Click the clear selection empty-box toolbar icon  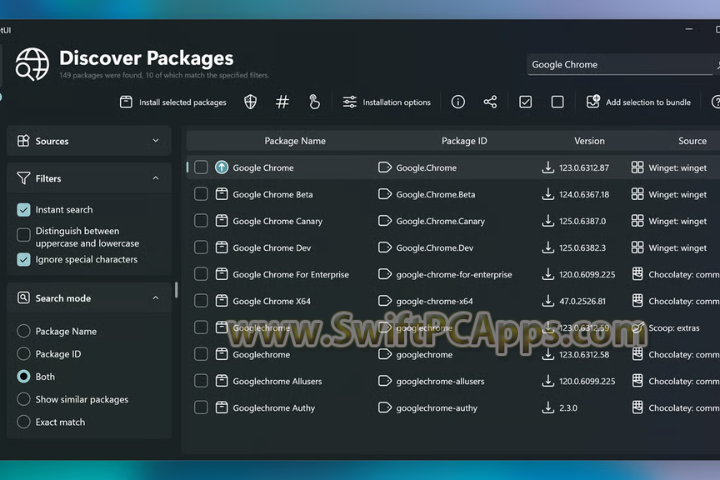557,102
